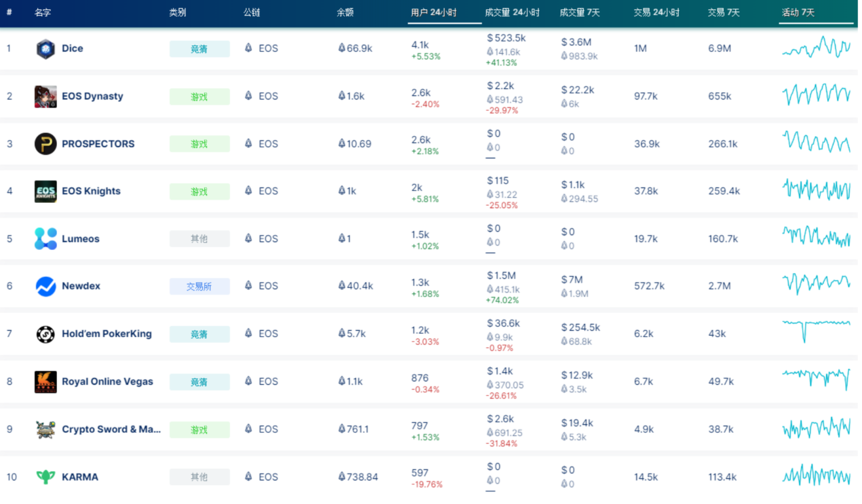Click EOS chain icon in Crypto Sword row
This screenshot has height=504, width=862.
point(248,429)
